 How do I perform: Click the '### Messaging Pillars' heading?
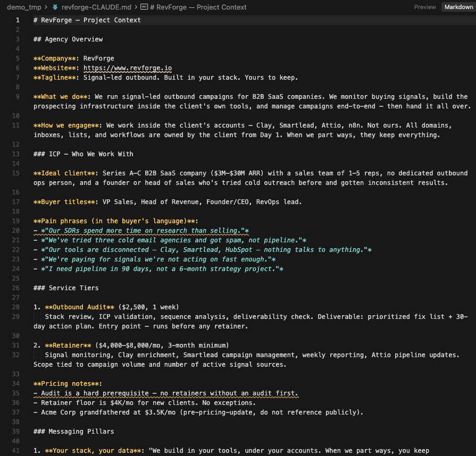(x=74, y=432)
